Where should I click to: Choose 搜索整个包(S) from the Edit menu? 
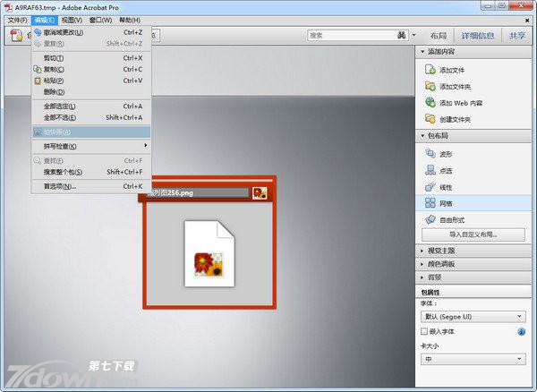coord(91,172)
